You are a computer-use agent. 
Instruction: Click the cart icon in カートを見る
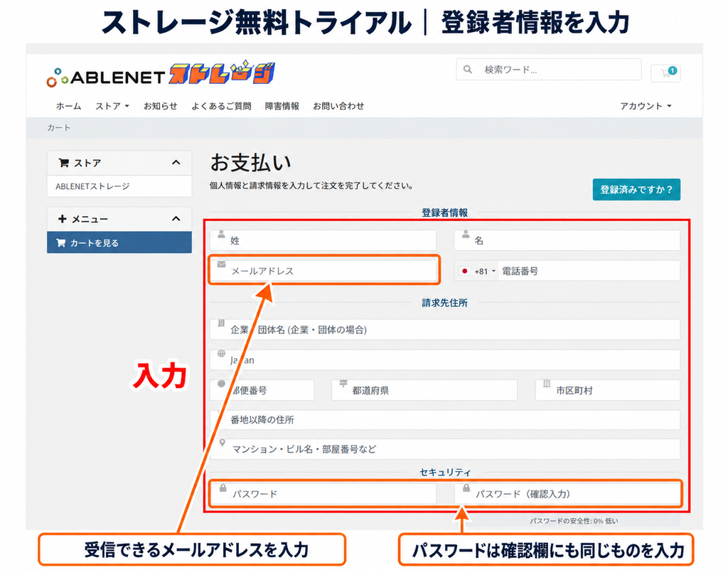click(61, 243)
